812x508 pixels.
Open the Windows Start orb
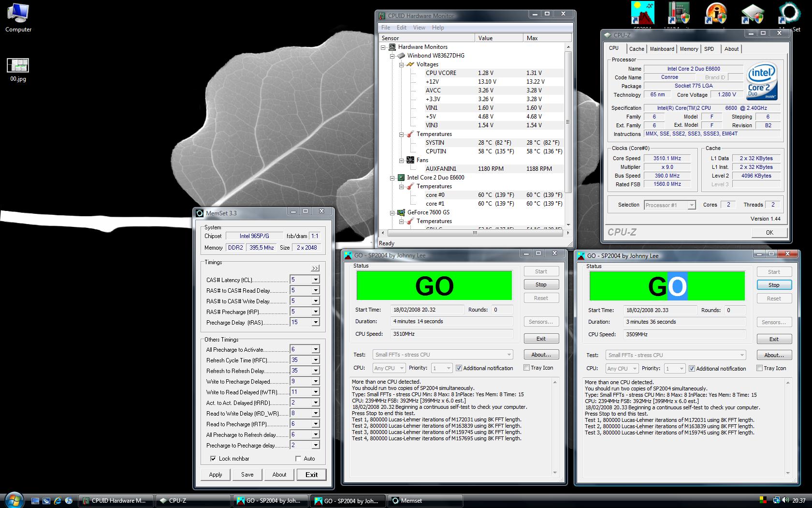click(13, 500)
